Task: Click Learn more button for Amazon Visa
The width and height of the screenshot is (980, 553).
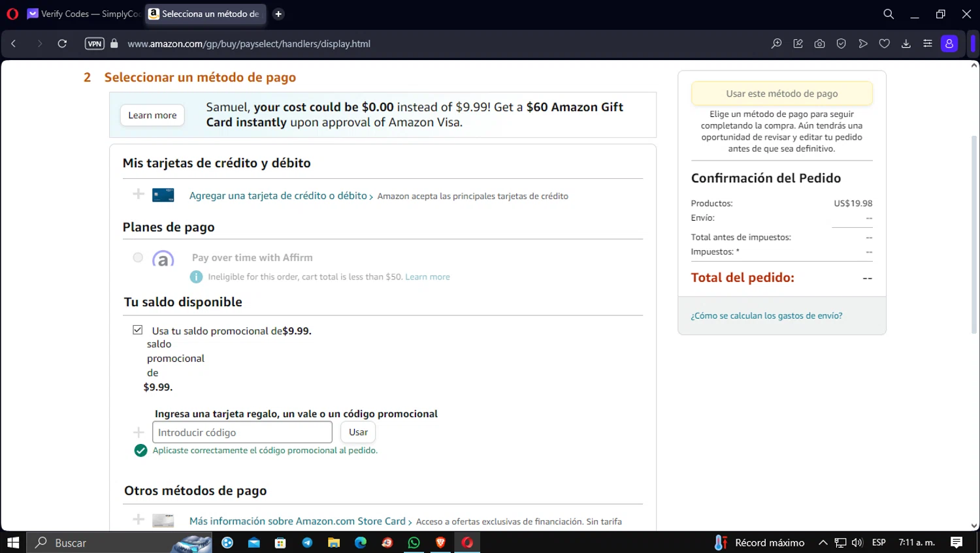Action: pyautogui.click(x=152, y=115)
